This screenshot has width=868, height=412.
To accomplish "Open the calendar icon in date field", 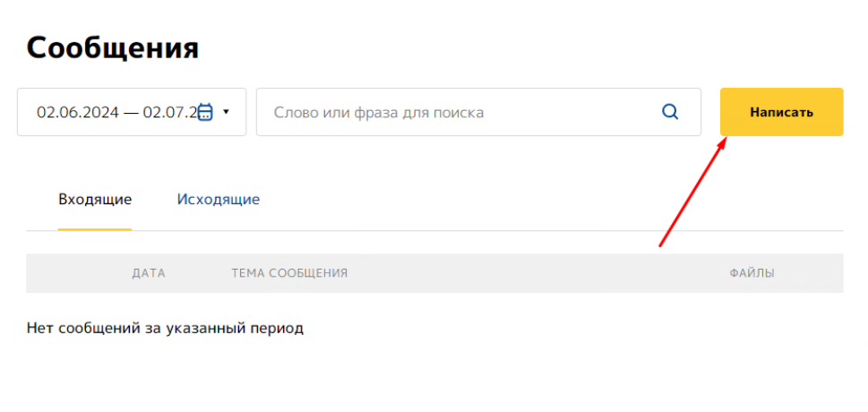I will point(205,112).
